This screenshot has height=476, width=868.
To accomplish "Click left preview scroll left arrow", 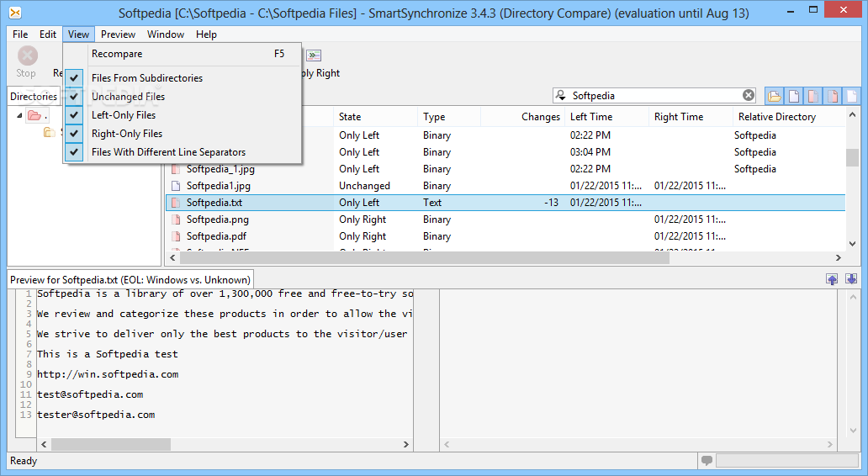I will click(45, 444).
